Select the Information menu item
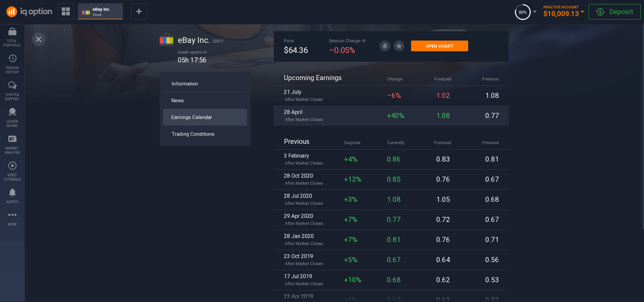The width and height of the screenshot is (644, 302). click(185, 84)
